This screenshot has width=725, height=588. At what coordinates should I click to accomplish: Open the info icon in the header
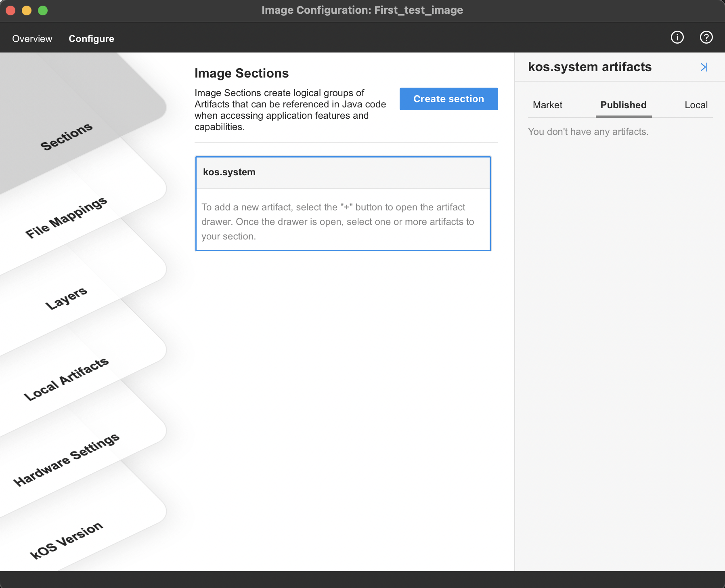coord(677,38)
